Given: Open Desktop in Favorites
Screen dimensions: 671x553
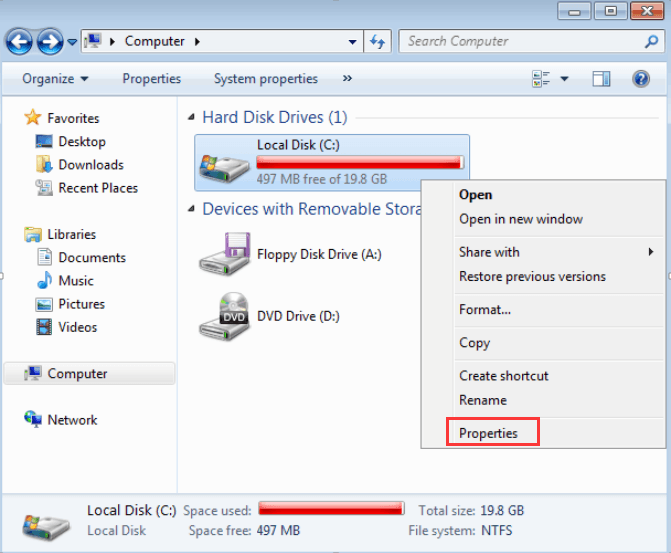Looking at the screenshot, I should 82,141.
